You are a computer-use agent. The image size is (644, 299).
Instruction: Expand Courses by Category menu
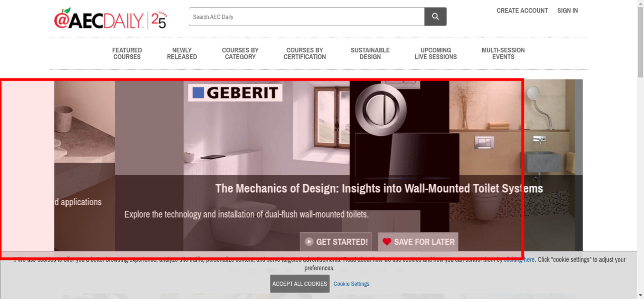click(240, 53)
